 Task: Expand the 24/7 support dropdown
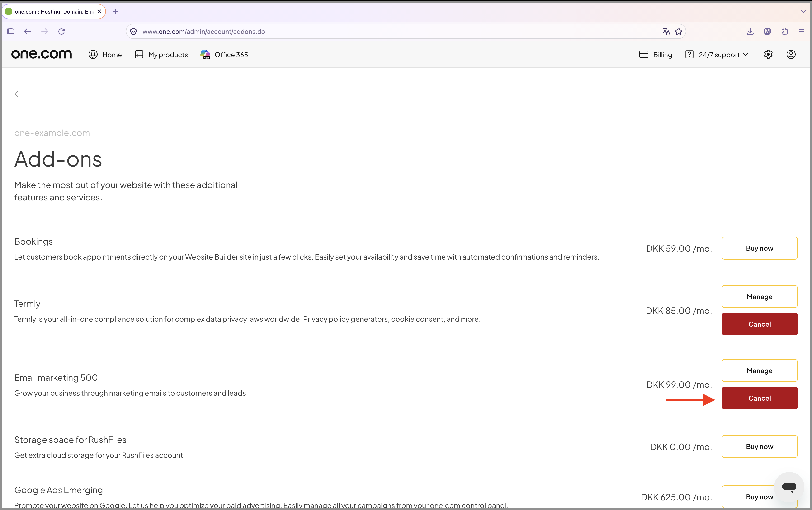[x=717, y=55]
